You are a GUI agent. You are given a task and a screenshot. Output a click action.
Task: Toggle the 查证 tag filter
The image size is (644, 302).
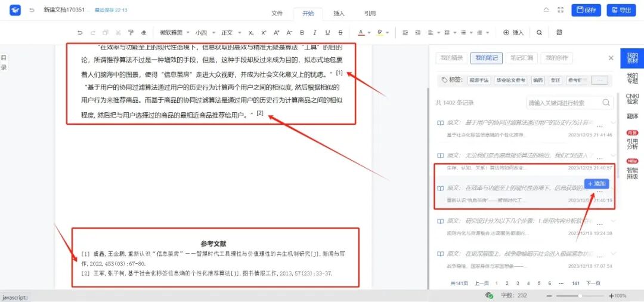point(555,81)
